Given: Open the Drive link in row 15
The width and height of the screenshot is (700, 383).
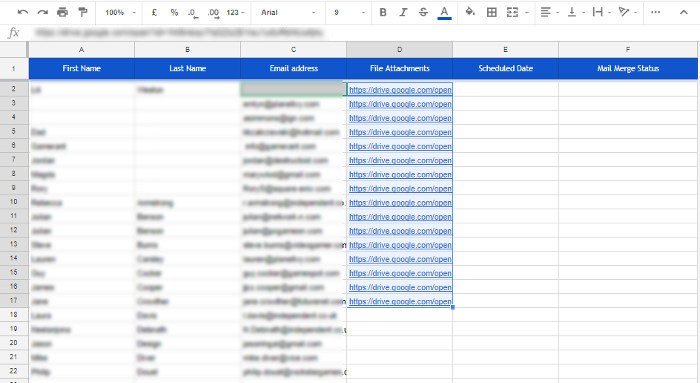Looking at the screenshot, I should [400, 273].
